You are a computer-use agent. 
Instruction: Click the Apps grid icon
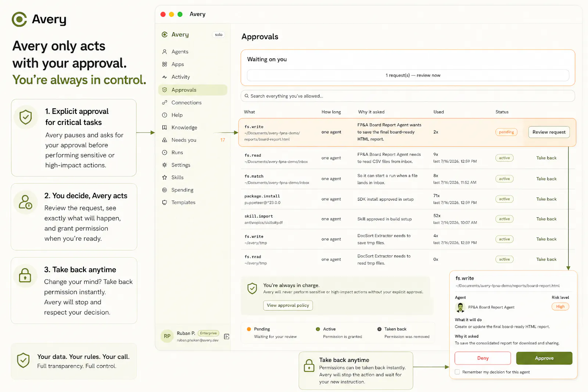165,64
